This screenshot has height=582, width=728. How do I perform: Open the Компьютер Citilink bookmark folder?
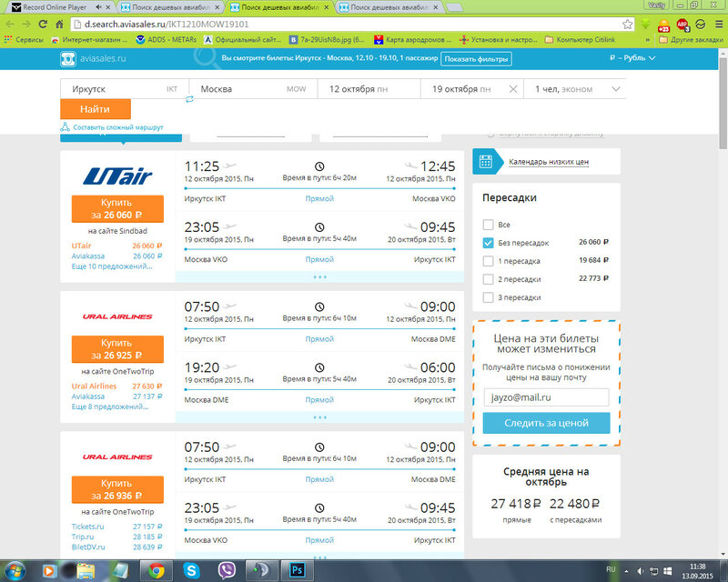pos(580,40)
